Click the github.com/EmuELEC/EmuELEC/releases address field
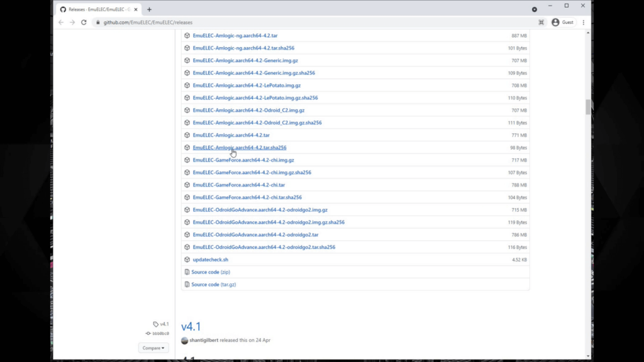Screen dimensions: 644x362 [148, 23]
